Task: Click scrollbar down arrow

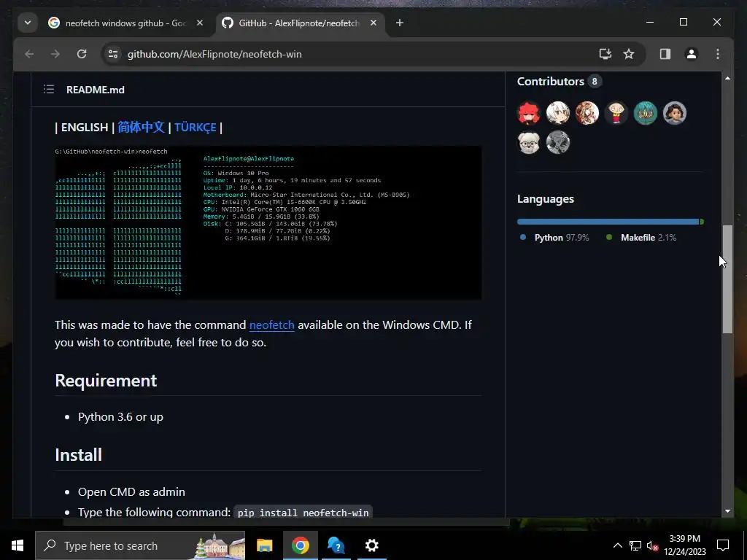Action: [x=727, y=511]
